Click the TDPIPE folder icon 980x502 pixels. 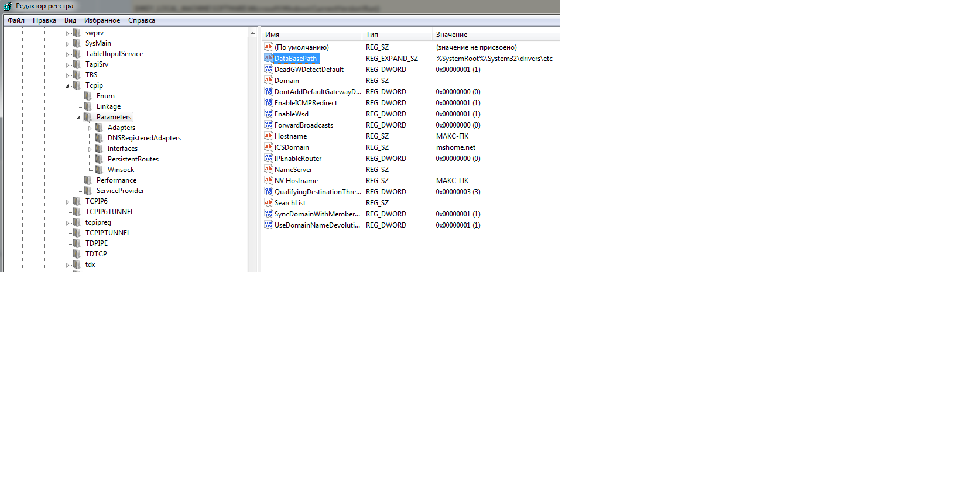pos(77,243)
